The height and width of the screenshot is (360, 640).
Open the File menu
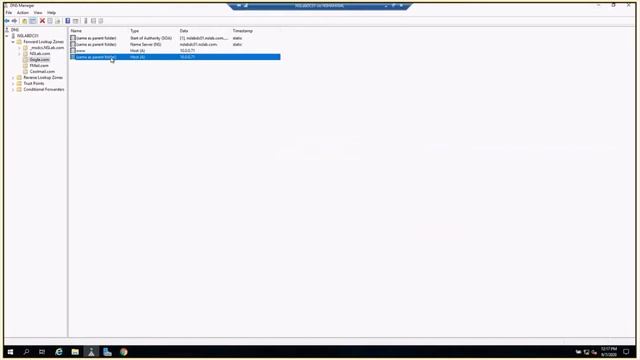pyautogui.click(x=9, y=13)
